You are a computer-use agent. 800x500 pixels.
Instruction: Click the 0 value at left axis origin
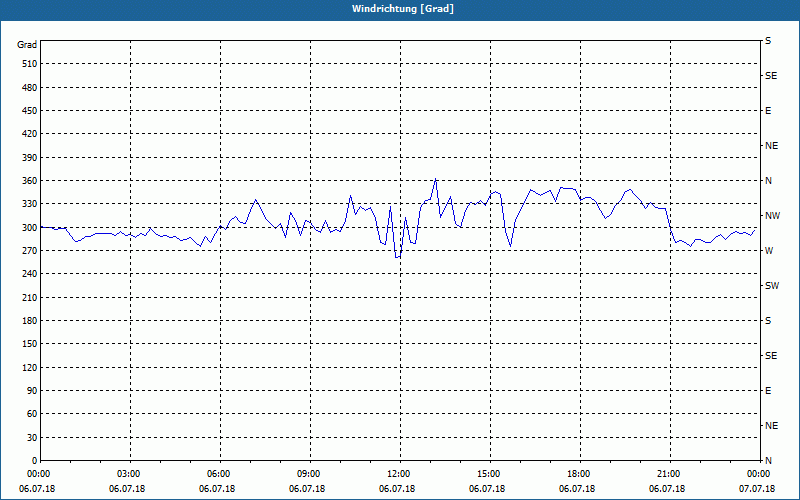tap(35, 460)
